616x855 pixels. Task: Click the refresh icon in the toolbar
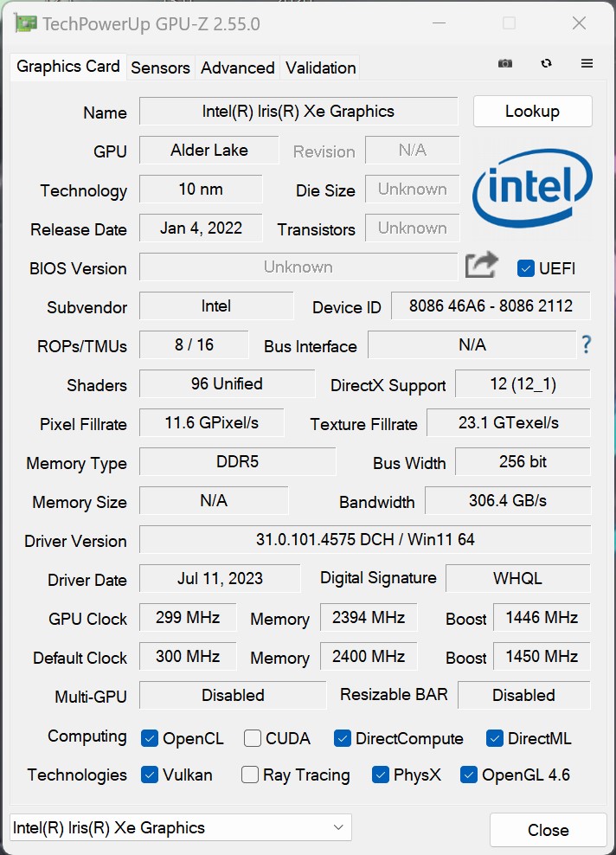pos(546,63)
